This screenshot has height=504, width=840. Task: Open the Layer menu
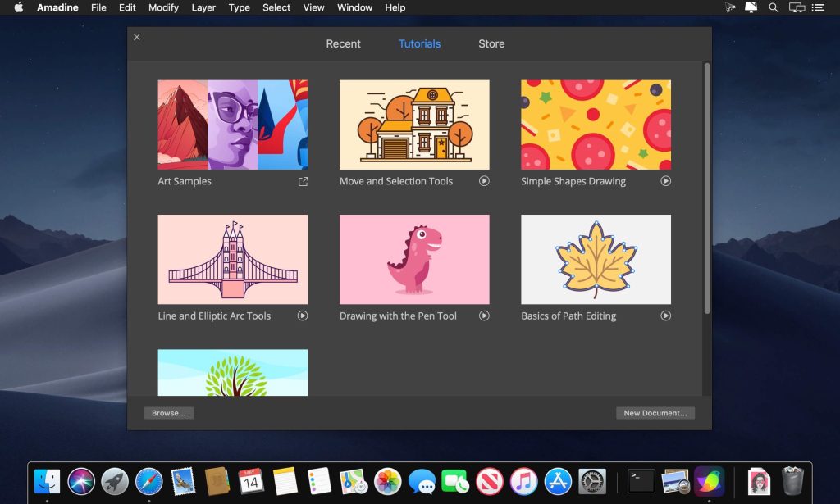click(x=203, y=7)
